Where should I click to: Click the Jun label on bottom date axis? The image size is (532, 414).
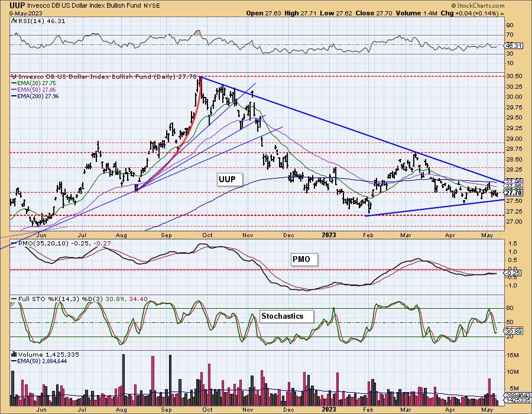(41, 410)
